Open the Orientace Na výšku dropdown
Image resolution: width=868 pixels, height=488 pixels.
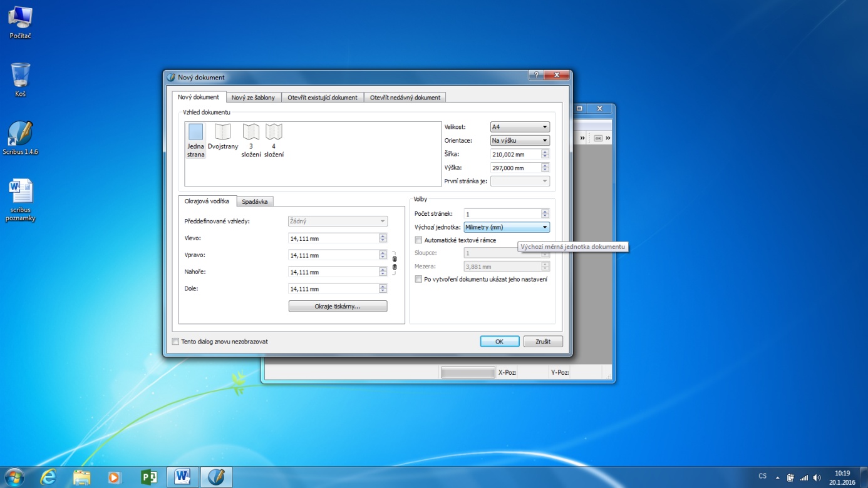coord(520,141)
